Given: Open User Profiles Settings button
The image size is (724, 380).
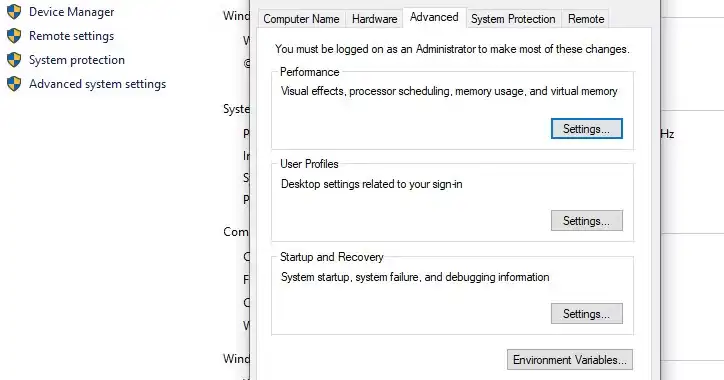Looking at the screenshot, I should click(x=586, y=221).
